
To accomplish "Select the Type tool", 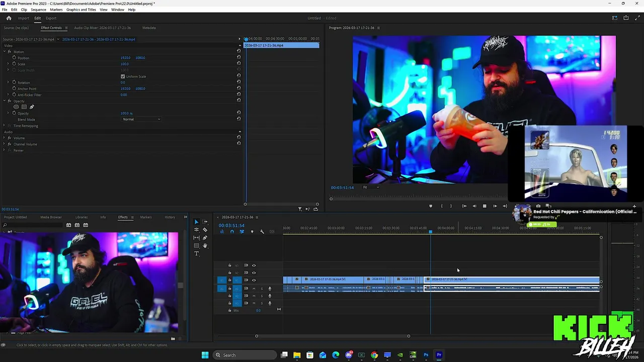I will tap(197, 254).
